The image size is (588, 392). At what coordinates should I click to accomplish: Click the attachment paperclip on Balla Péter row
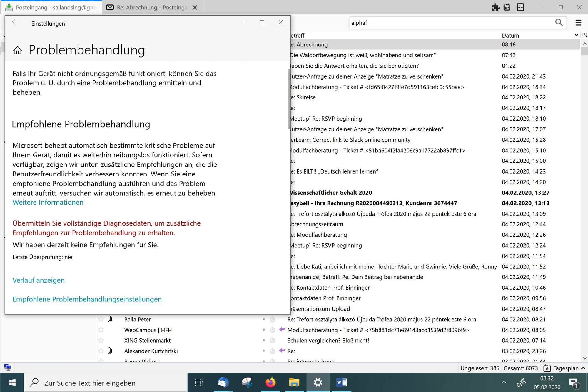pyautogui.click(x=110, y=319)
